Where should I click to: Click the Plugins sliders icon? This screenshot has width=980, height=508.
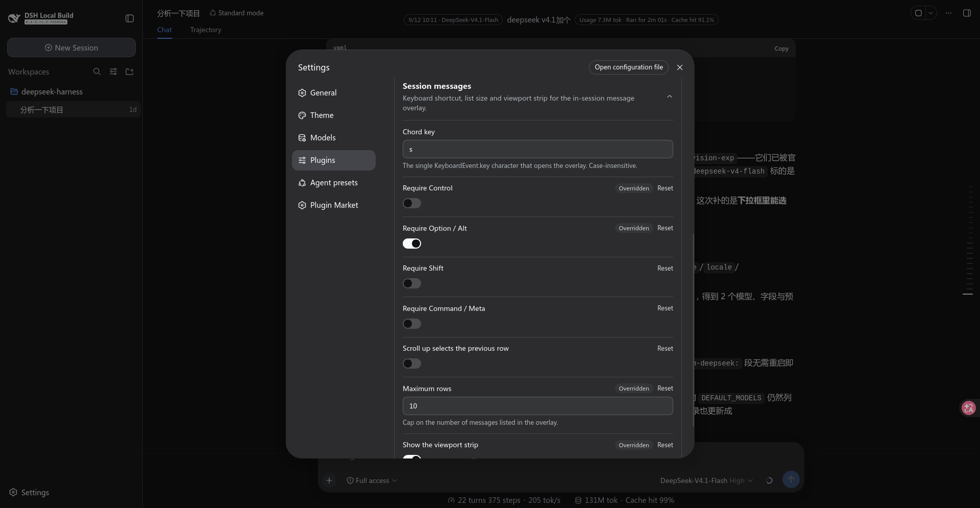[x=302, y=160]
